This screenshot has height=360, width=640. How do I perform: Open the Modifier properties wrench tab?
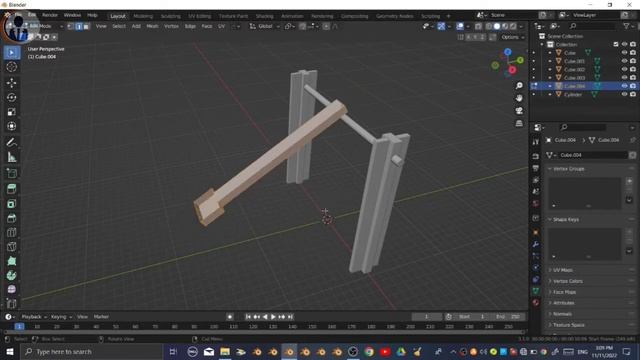pyautogui.click(x=536, y=244)
